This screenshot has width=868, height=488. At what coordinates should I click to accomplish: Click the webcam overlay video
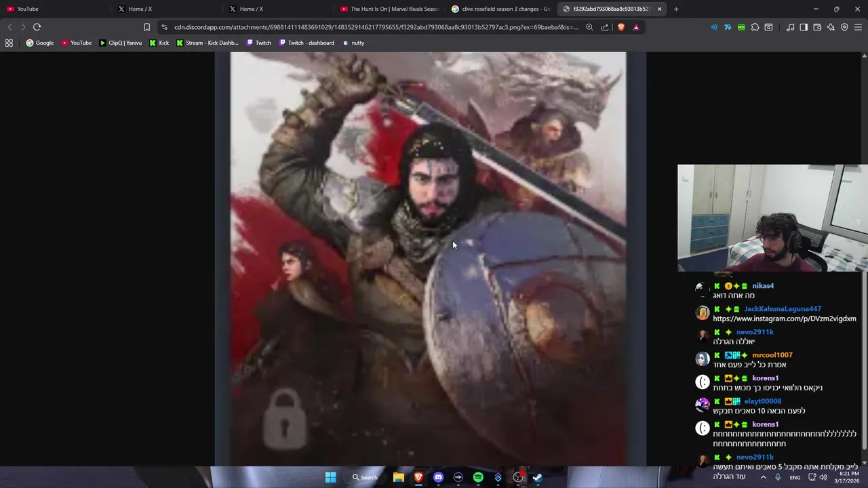point(772,218)
